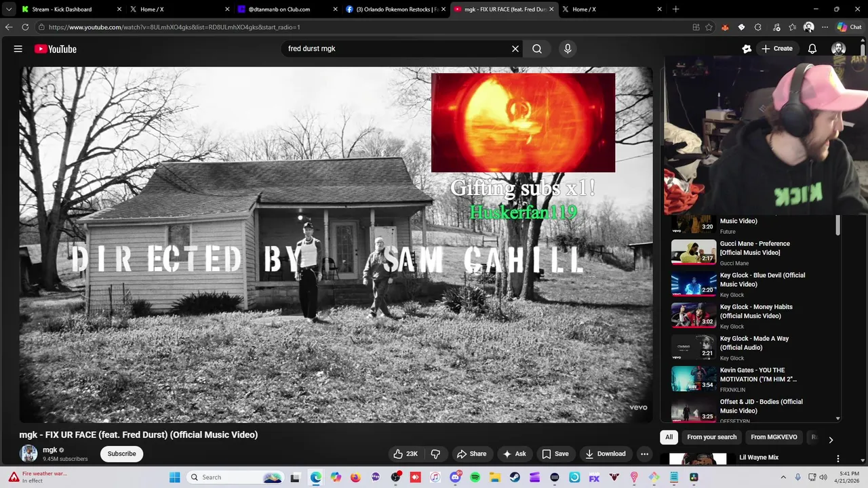Open File Explorer from the taskbar
Viewport: 868px width, 488px height.
coord(495,477)
